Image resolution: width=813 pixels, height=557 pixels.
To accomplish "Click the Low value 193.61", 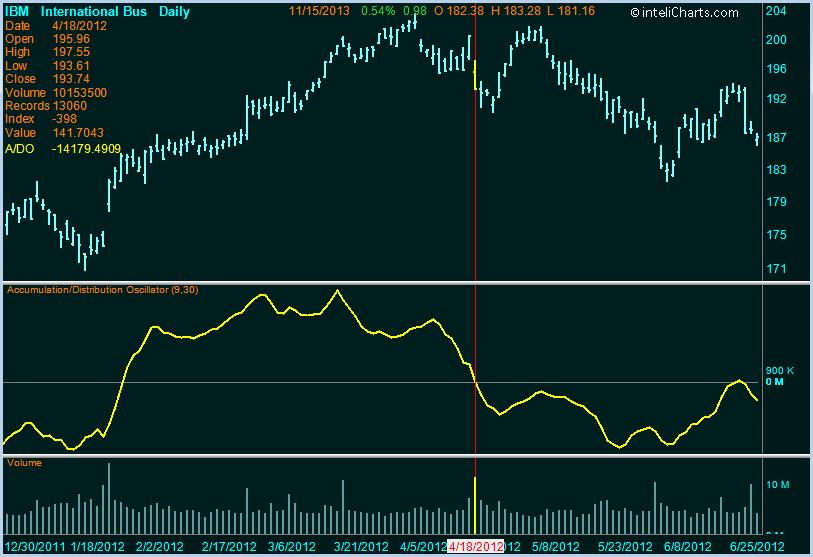I will (x=71, y=66).
